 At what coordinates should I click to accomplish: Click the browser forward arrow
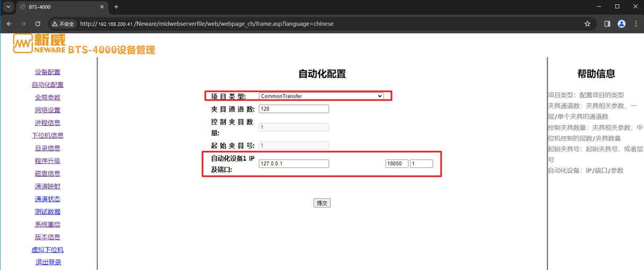coord(23,24)
